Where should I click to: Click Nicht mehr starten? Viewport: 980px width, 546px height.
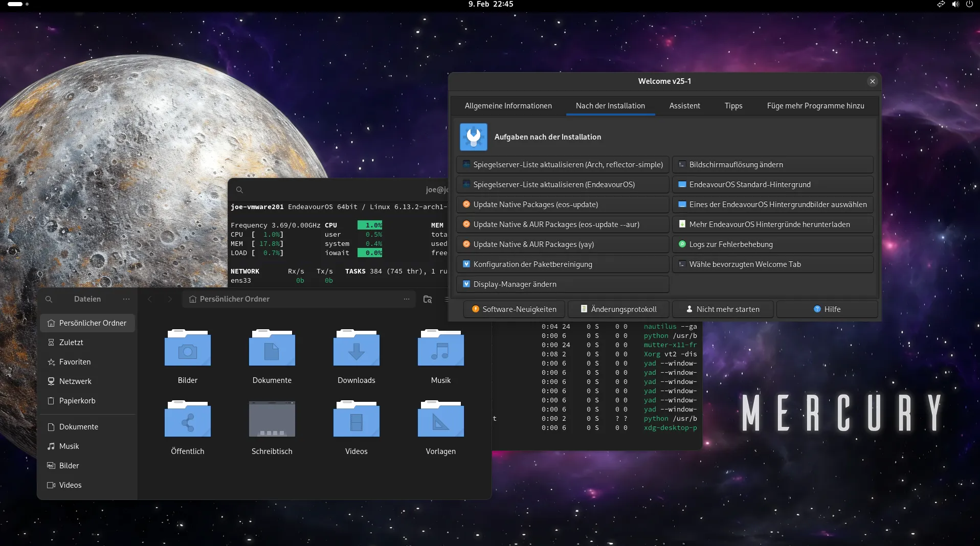pyautogui.click(x=723, y=309)
